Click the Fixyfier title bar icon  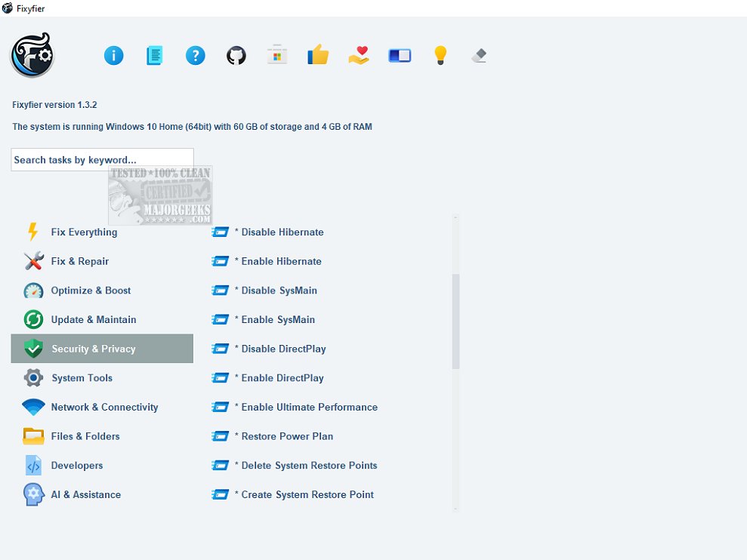pyautogui.click(x=7, y=8)
